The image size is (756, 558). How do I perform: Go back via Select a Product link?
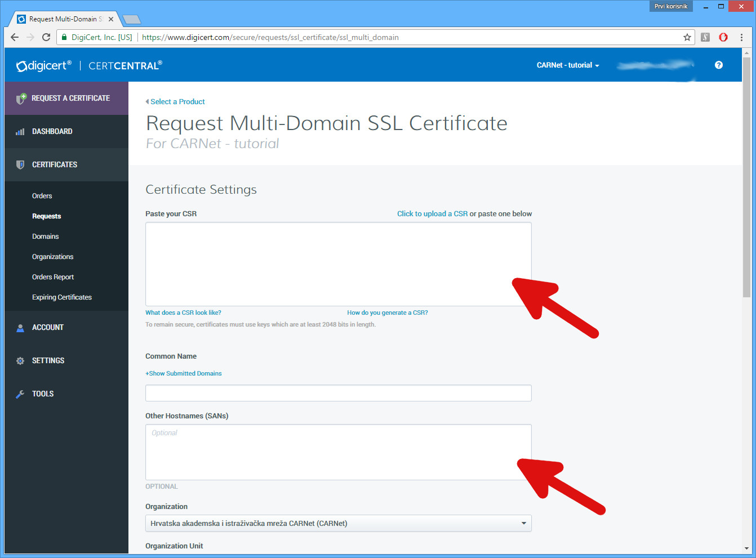click(175, 102)
